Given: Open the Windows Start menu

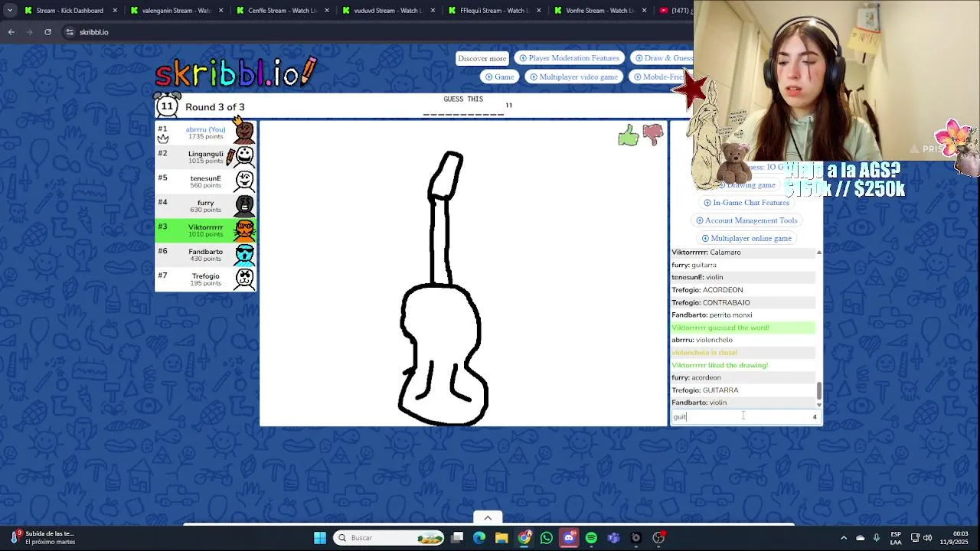Looking at the screenshot, I should (x=320, y=538).
